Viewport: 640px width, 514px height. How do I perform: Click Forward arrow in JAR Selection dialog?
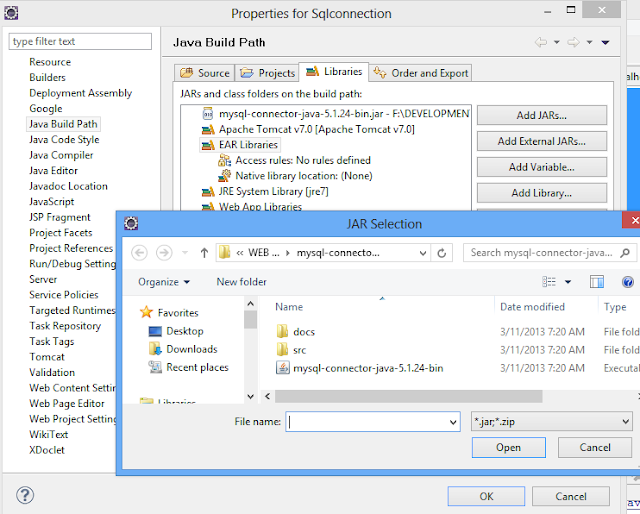point(164,253)
